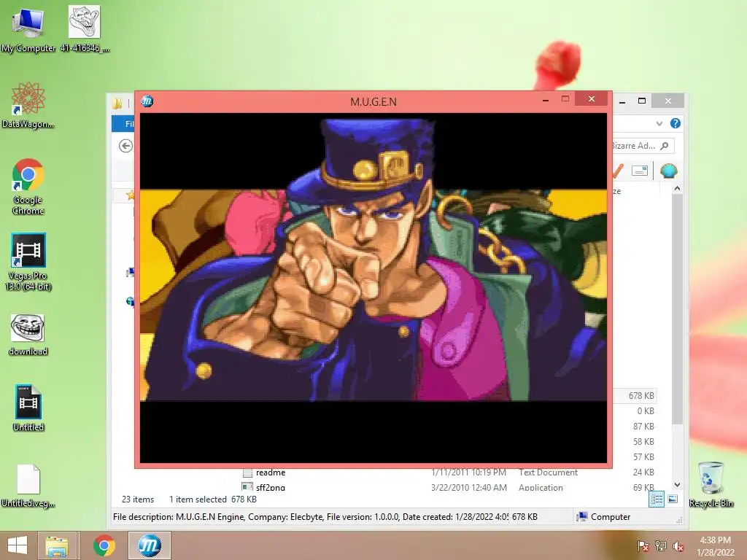Click the Explorer back arrow button
This screenshot has width=747, height=560.
tap(125, 146)
